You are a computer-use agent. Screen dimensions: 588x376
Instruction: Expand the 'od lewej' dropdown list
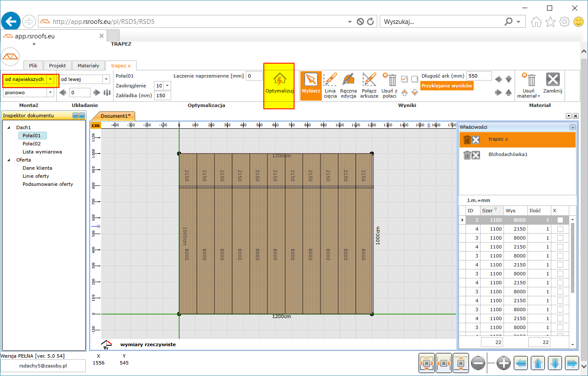point(106,79)
